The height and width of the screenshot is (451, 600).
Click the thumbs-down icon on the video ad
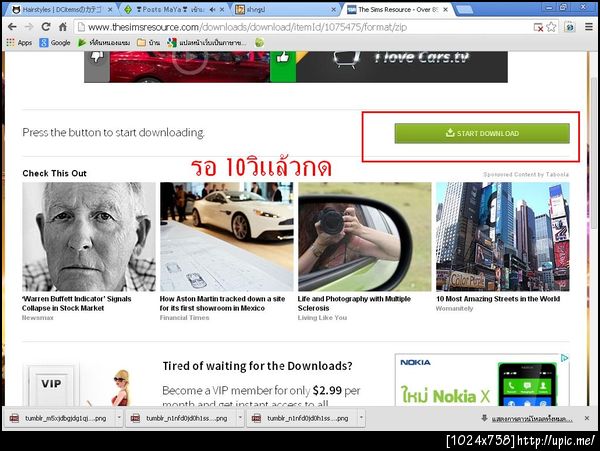[97, 57]
